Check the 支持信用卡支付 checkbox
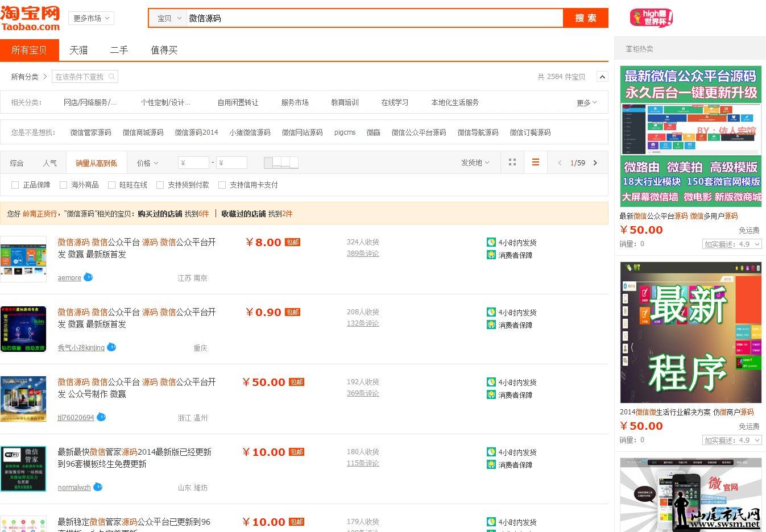766x532 pixels. [222, 185]
